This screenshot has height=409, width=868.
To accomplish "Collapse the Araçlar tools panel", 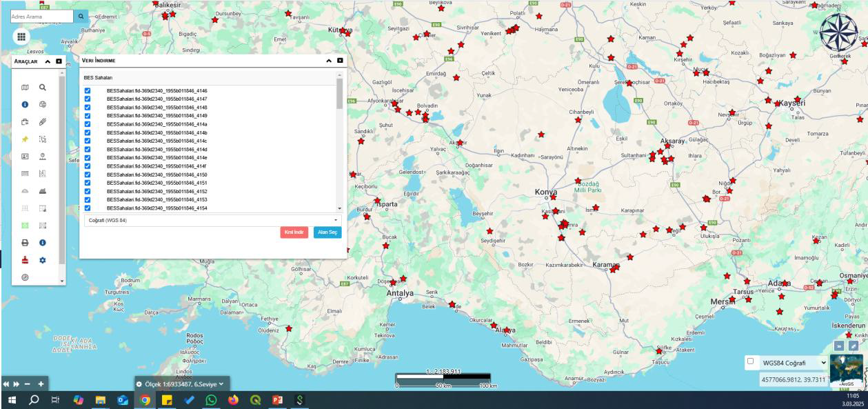I will click(x=48, y=61).
